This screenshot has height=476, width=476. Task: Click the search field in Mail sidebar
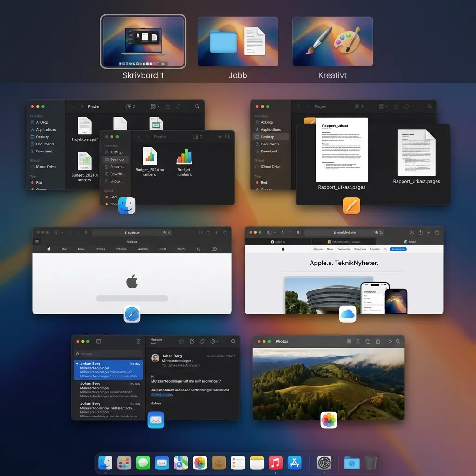point(108,354)
